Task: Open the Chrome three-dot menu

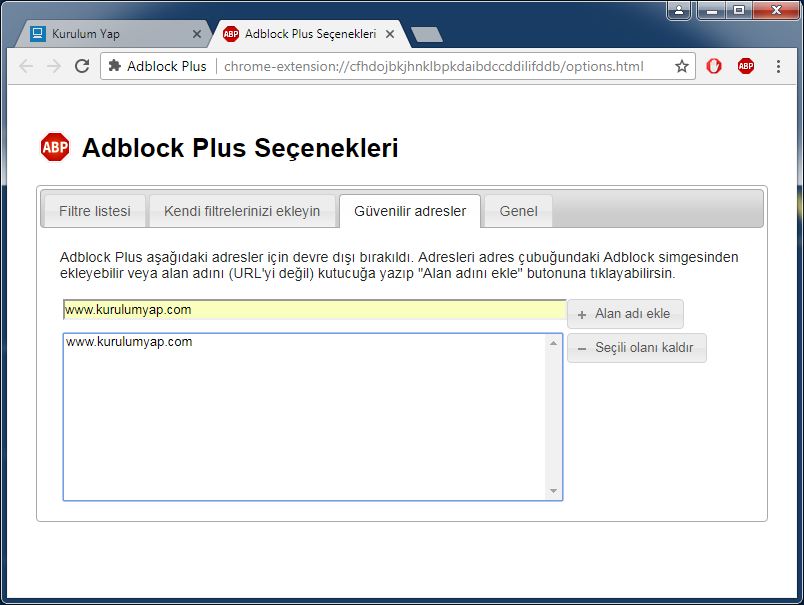Action: pyautogui.click(x=778, y=66)
